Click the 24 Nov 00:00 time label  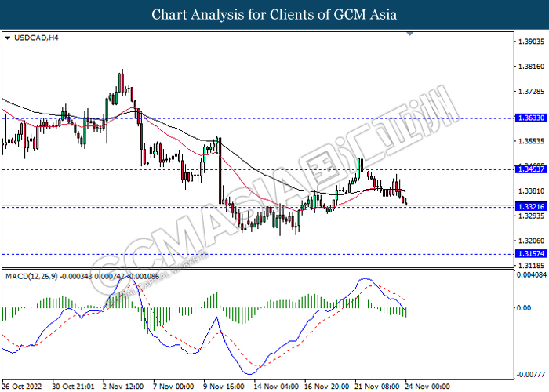click(x=427, y=387)
